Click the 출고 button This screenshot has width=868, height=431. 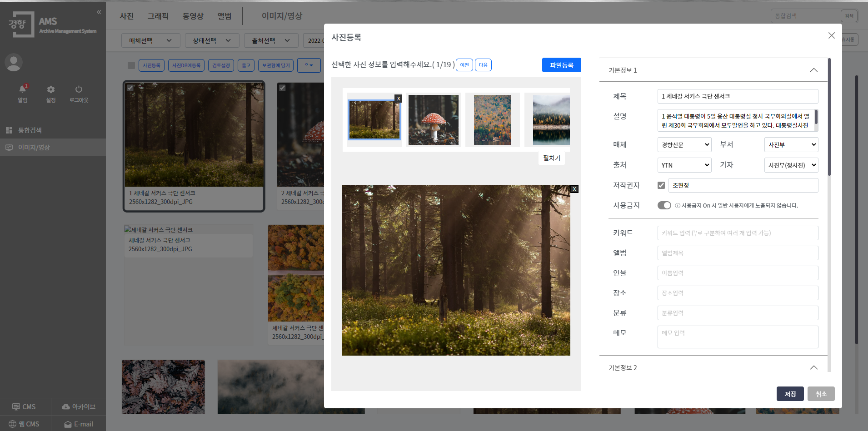click(x=246, y=65)
